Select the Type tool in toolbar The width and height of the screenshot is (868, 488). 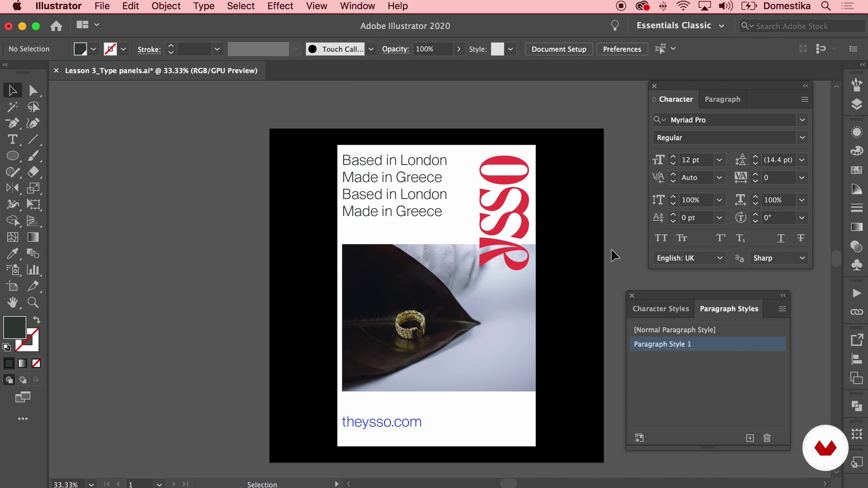pos(12,139)
